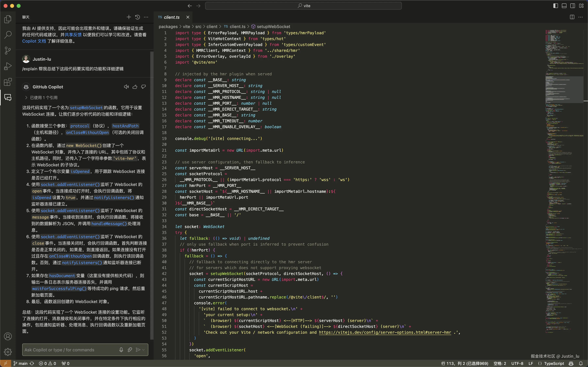This screenshot has width=588, height=367.
Task: Select the client.ts editor tab
Action: click(171, 17)
